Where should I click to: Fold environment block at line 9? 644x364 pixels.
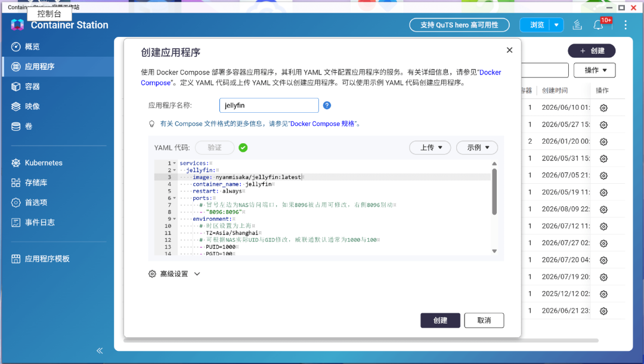point(175,219)
